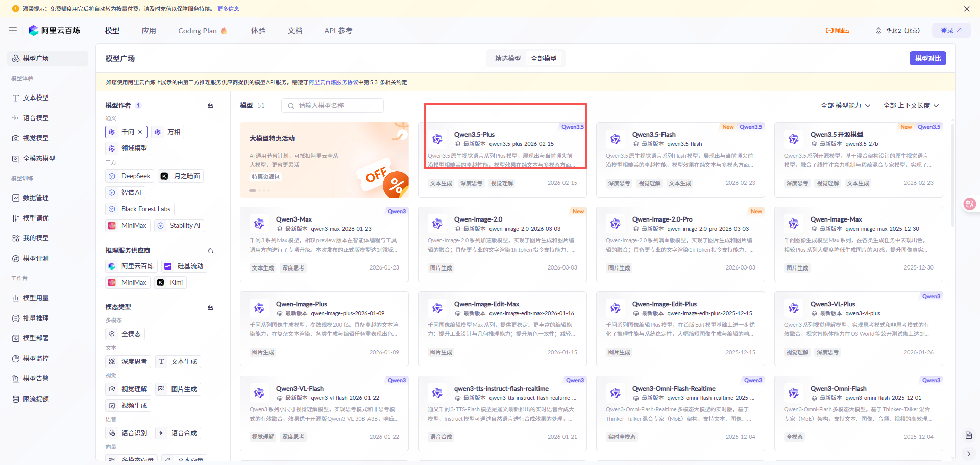Focus the 请输入模型名称 search field
The height and width of the screenshot is (465, 980).
point(332,106)
